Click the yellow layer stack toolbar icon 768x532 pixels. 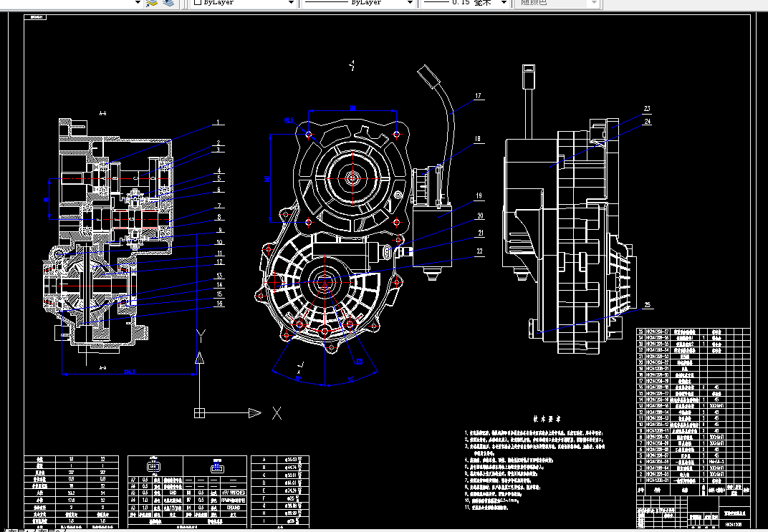(x=151, y=2)
